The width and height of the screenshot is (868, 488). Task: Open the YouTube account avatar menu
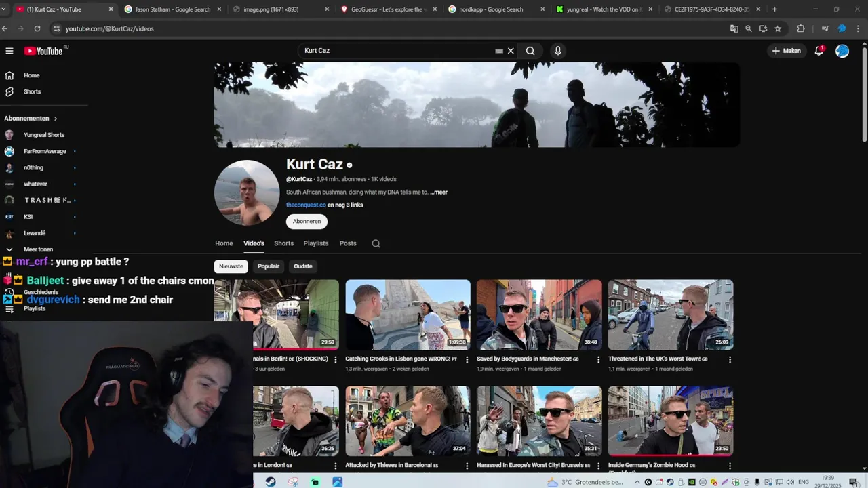[x=842, y=51]
